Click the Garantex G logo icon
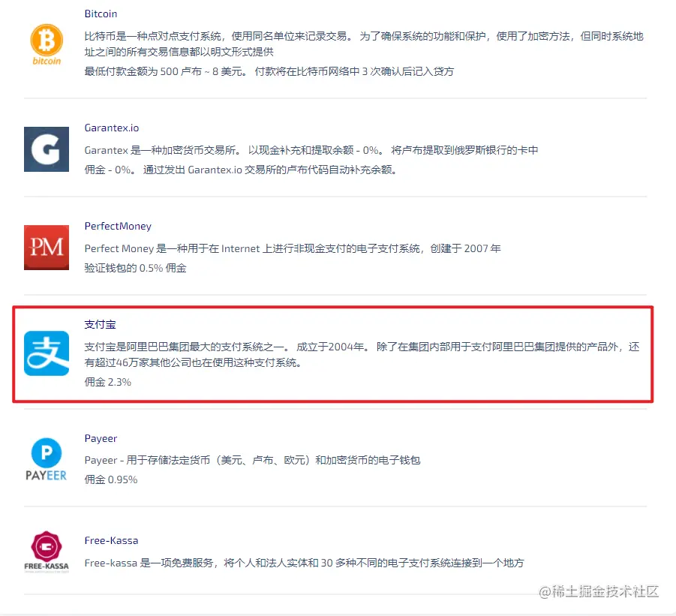The image size is (676, 616). [47, 149]
